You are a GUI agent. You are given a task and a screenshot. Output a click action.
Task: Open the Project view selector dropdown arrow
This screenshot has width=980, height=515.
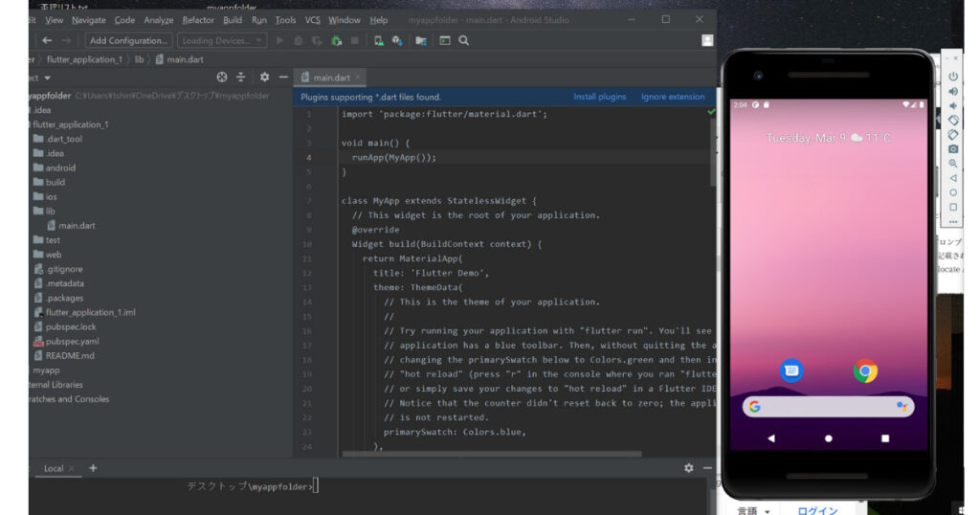tap(48, 78)
